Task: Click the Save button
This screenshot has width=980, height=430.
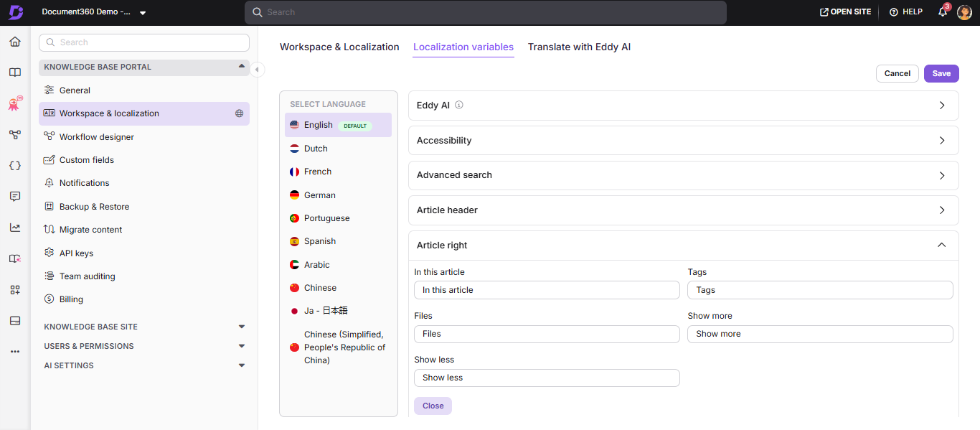Action: click(x=941, y=73)
